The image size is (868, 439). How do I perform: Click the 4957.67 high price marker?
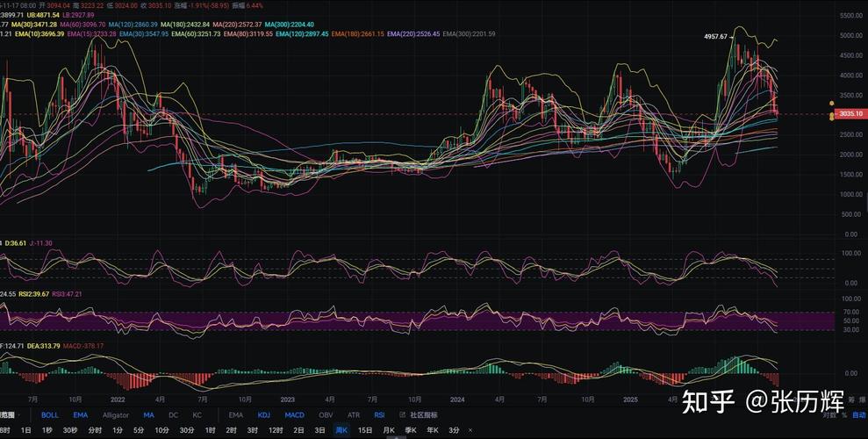(x=715, y=37)
